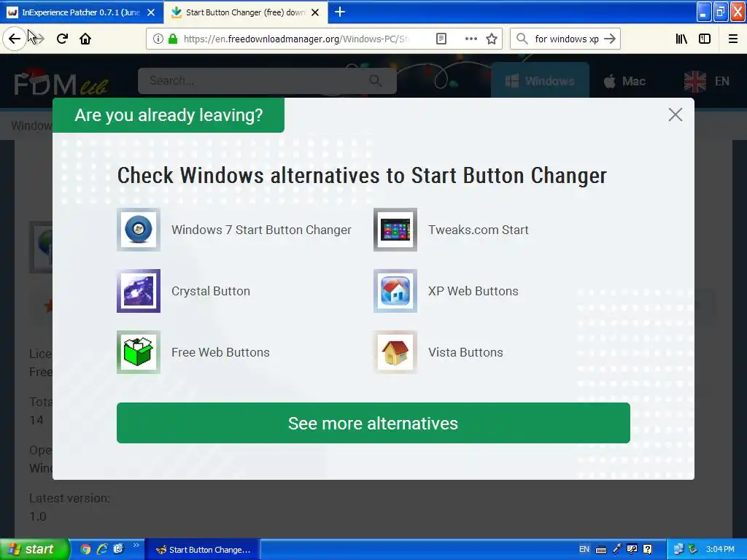Click third quick launch icon on taskbar
The image size is (747, 560).
pos(118,549)
